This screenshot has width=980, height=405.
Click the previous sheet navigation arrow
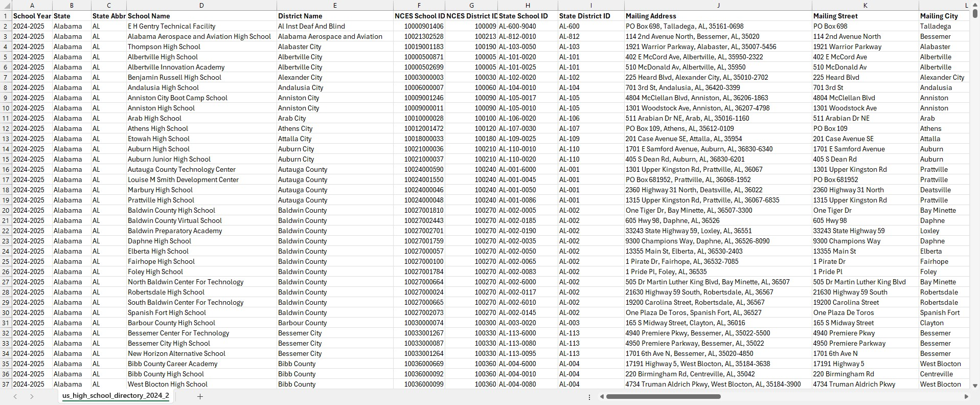(x=15, y=396)
